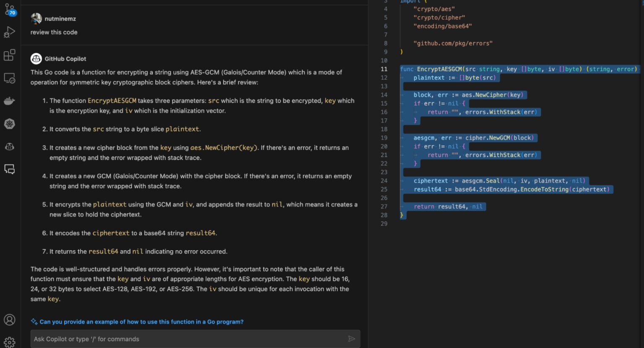Open the Manage settings gear
The width and height of the screenshot is (644, 348).
click(9, 342)
